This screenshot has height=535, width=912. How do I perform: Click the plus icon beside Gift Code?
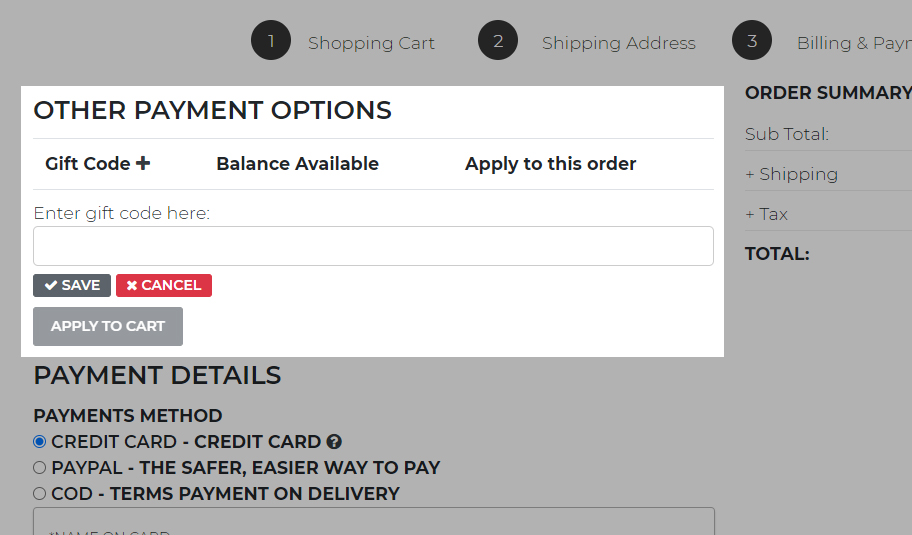pos(143,163)
